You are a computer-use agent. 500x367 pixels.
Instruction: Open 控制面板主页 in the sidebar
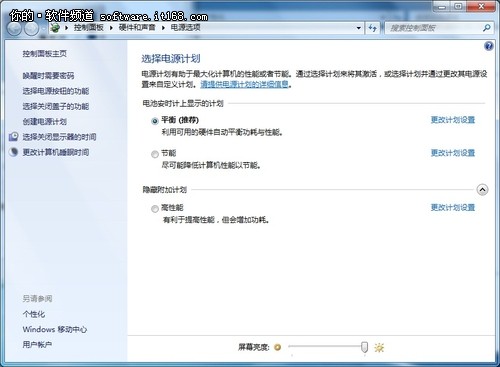point(45,54)
